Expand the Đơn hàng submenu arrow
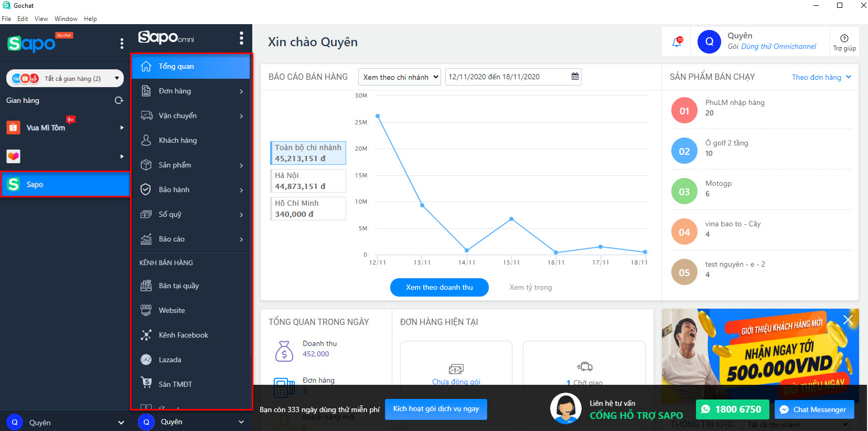Viewport: 868px width, 431px height. tap(241, 91)
